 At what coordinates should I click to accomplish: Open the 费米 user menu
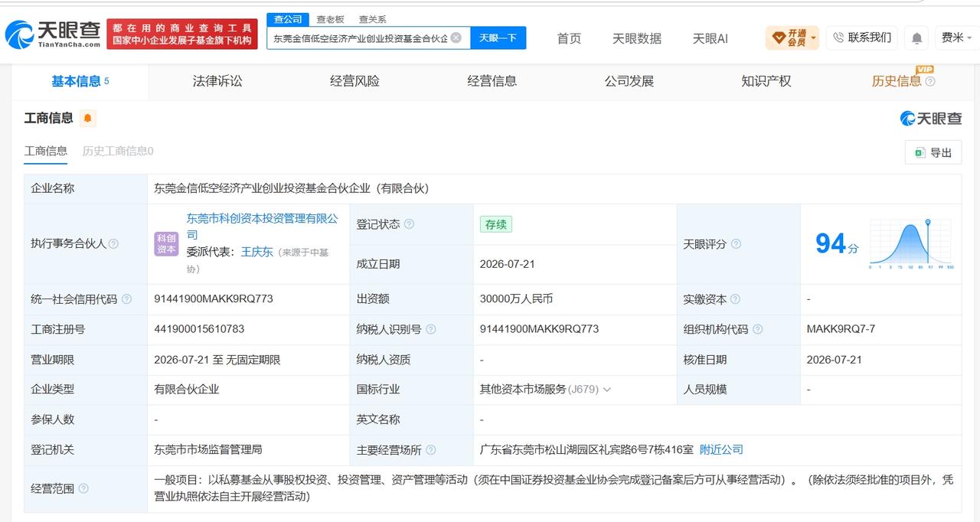(x=956, y=38)
